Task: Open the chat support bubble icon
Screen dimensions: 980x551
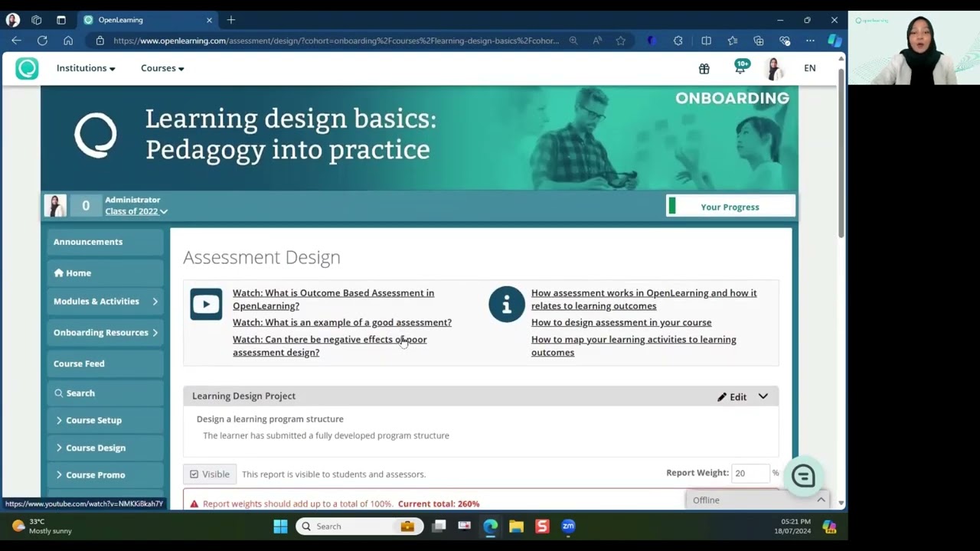Action: (x=803, y=476)
